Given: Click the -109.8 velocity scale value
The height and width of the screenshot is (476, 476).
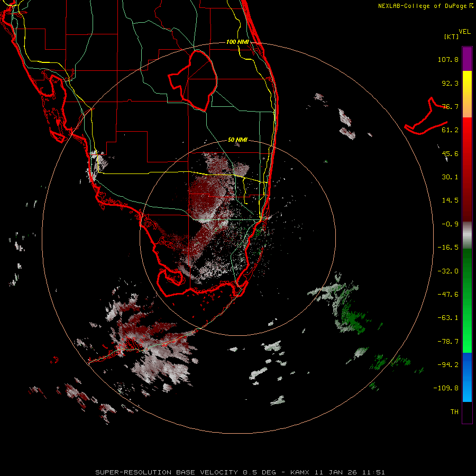Looking at the screenshot, I should click(x=446, y=388).
